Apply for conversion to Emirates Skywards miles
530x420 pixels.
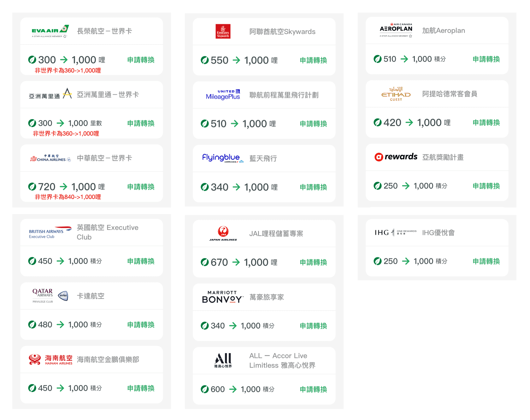(x=313, y=60)
